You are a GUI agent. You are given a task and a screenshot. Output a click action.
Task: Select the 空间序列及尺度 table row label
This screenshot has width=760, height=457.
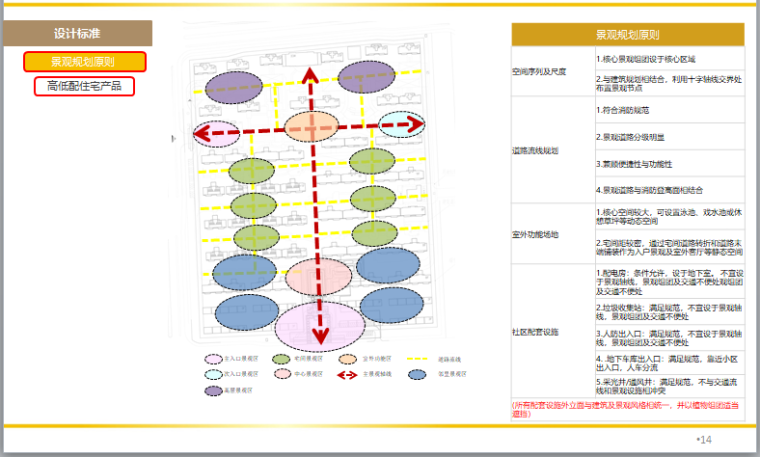(539, 71)
